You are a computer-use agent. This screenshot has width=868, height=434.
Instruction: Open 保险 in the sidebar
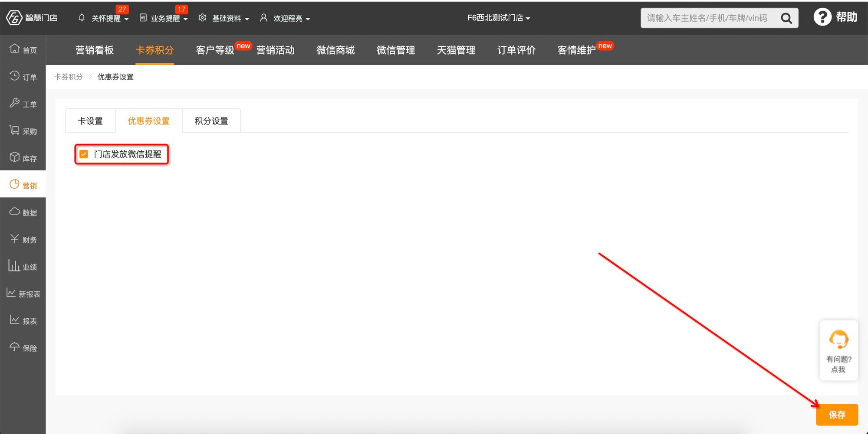23,348
